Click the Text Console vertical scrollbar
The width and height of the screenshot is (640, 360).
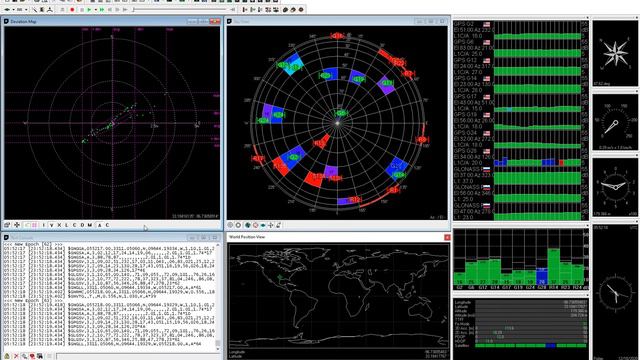pyautogui.click(x=218, y=296)
